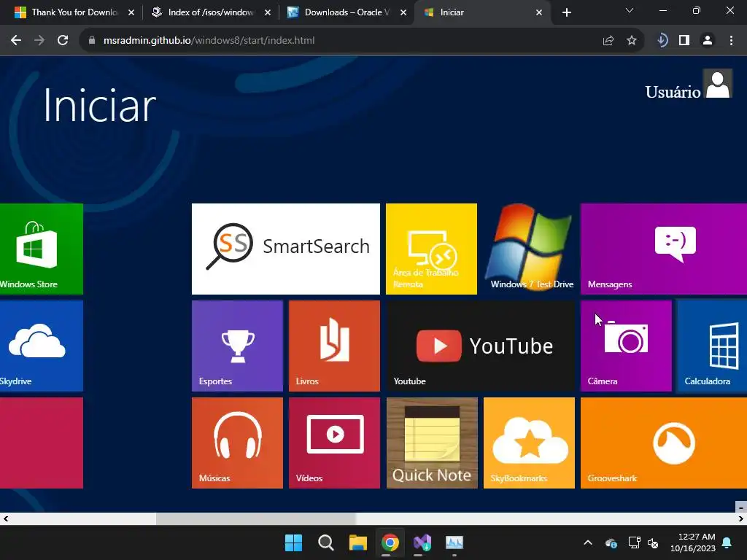This screenshot has width=747, height=560.
Task: Click the Usuário name text
Action: point(673,92)
